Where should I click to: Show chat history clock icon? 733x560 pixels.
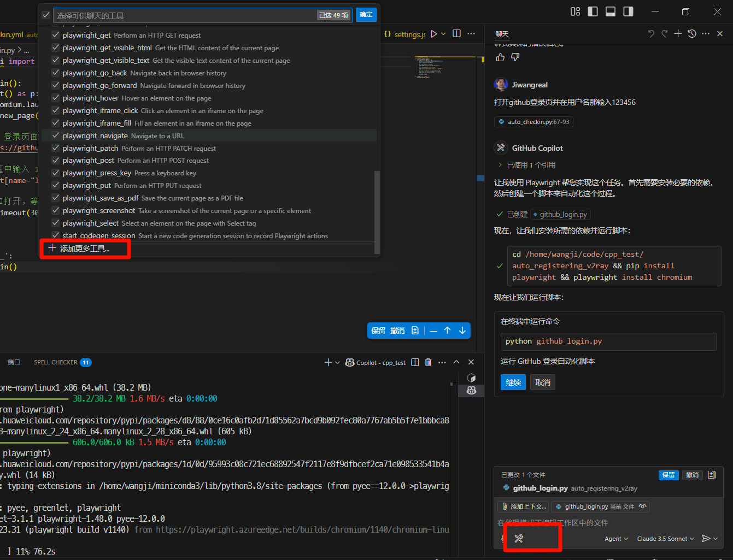(692, 34)
